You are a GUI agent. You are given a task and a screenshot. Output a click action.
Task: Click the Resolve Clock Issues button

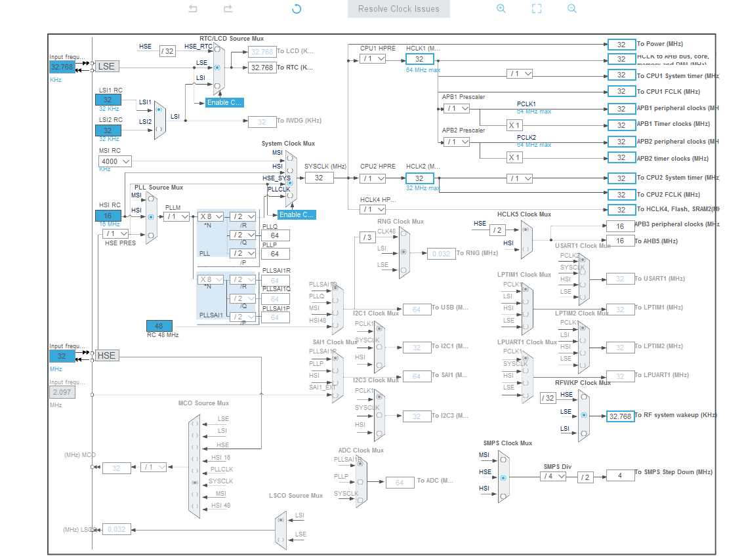pyautogui.click(x=398, y=9)
